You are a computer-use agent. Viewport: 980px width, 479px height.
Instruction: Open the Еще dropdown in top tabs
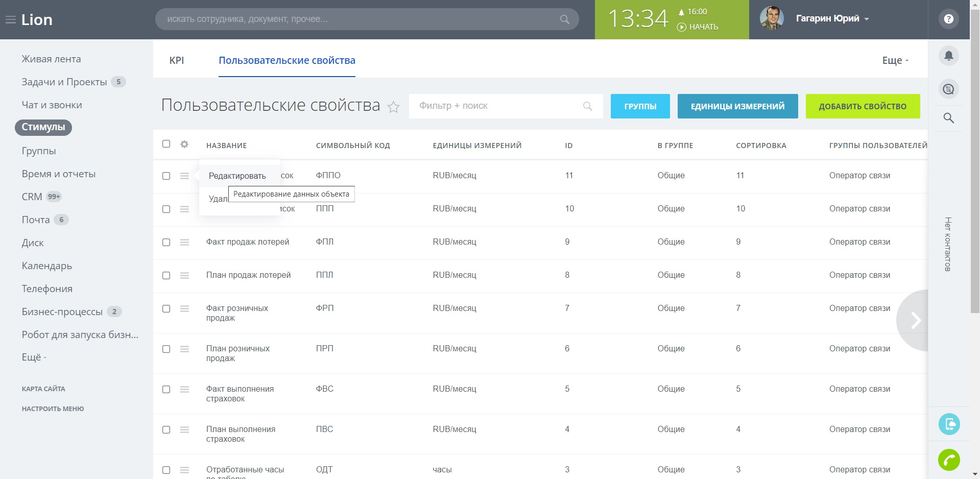[895, 60]
